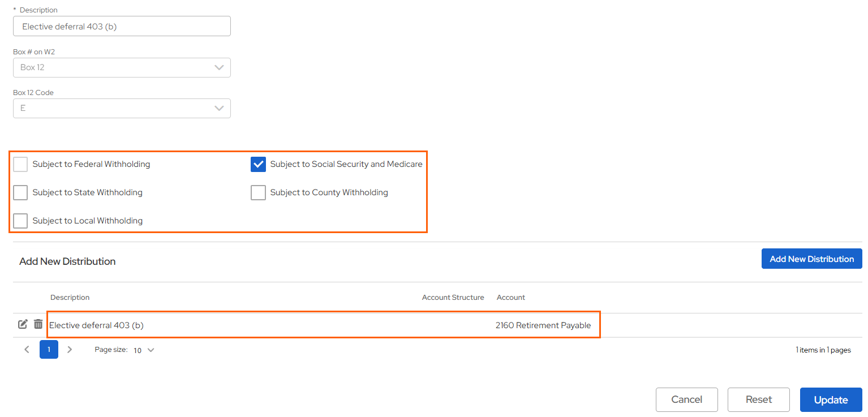
Task: Go to next page arrow
Action: (x=70, y=350)
